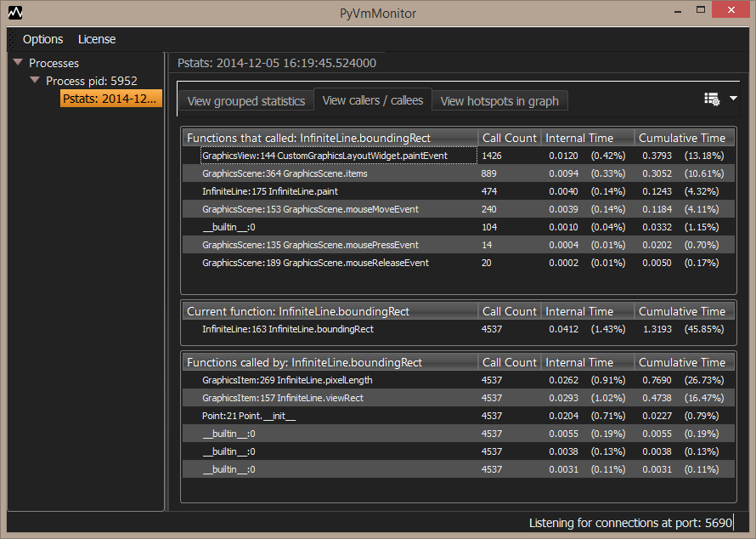Select GraphicsScene.mouseReleaseEvent row
This screenshot has height=539, width=756.
459,263
